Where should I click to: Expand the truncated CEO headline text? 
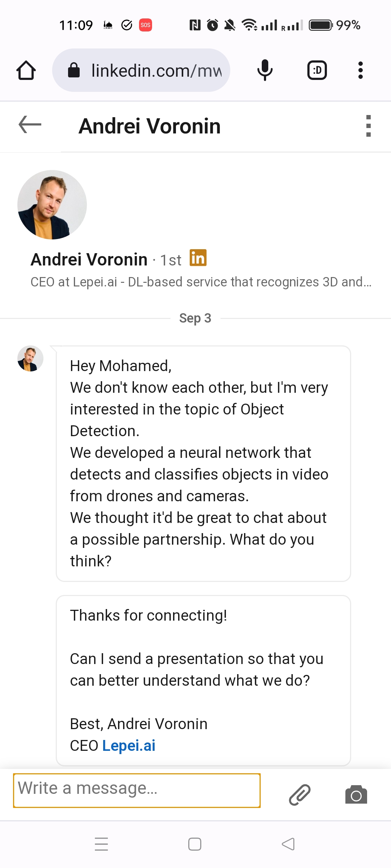point(200,282)
